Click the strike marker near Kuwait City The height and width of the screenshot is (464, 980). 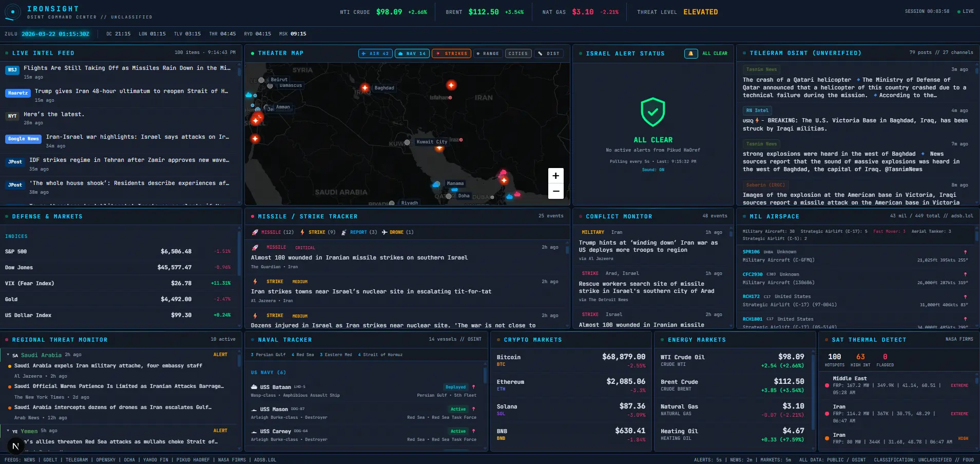(439, 149)
